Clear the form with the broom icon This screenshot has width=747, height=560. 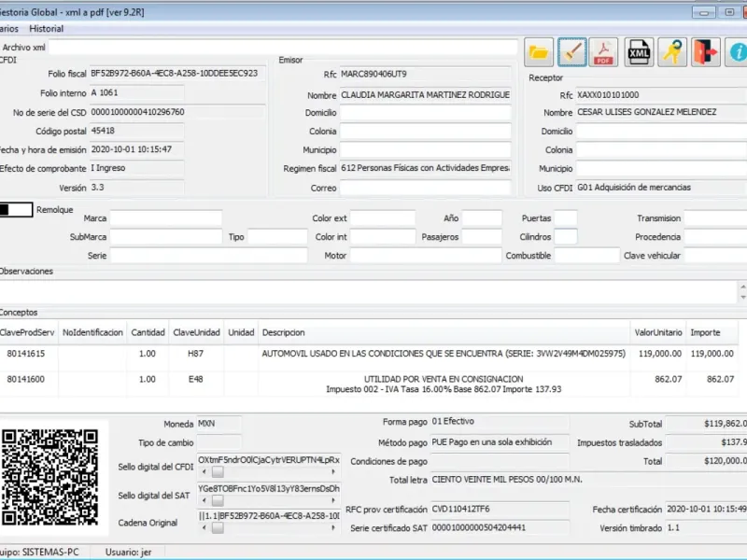pyautogui.click(x=572, y=53)
